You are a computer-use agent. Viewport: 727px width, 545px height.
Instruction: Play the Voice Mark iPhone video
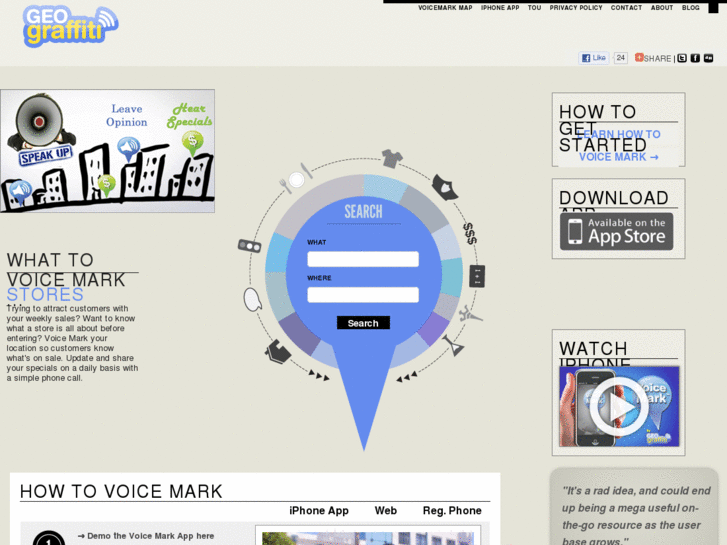pos(619,407)
